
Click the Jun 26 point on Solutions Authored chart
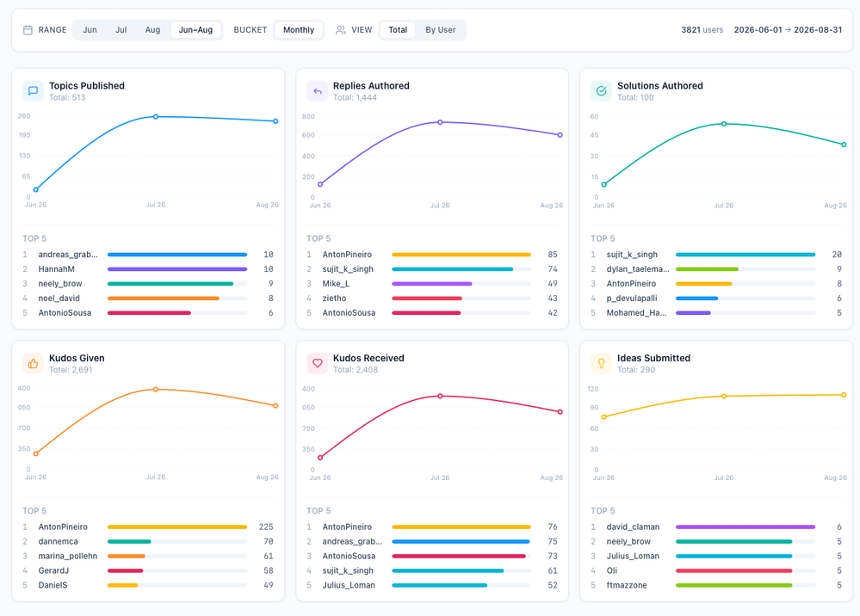[x=603, y=185]
